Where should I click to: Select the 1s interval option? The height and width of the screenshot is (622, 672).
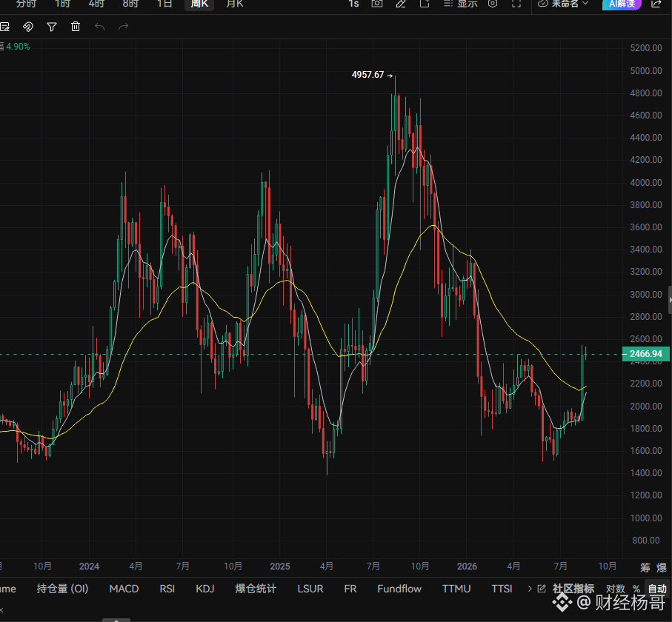click(x=353, y=4)
